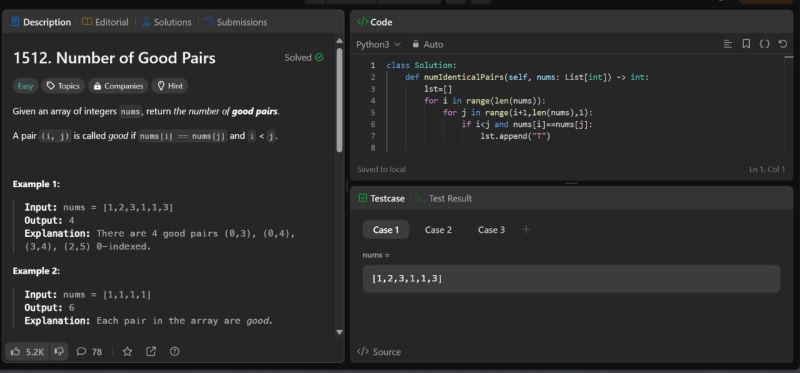Toggle the Auto lock setting

point(428,44)
